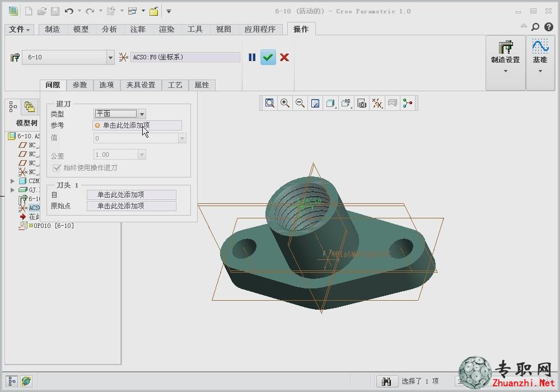
Task: Click the 选择了 1 项 status text
Action: point(420,381)
